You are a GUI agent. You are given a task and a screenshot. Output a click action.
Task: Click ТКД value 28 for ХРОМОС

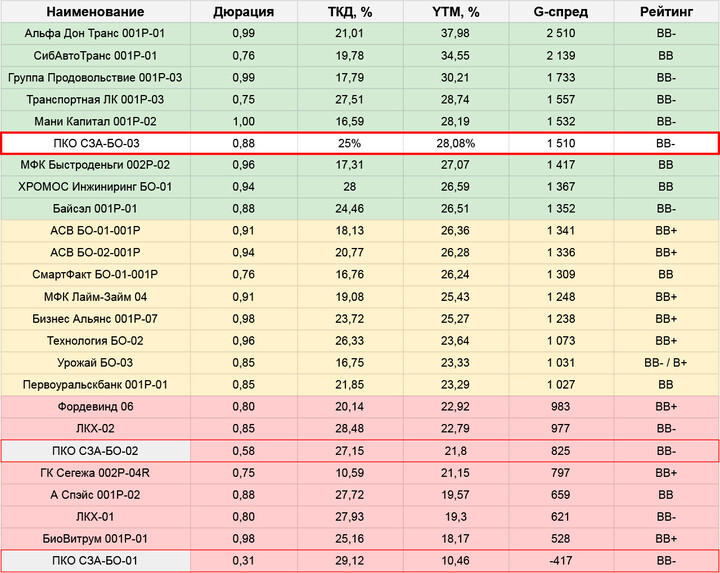tap(350, 187)
